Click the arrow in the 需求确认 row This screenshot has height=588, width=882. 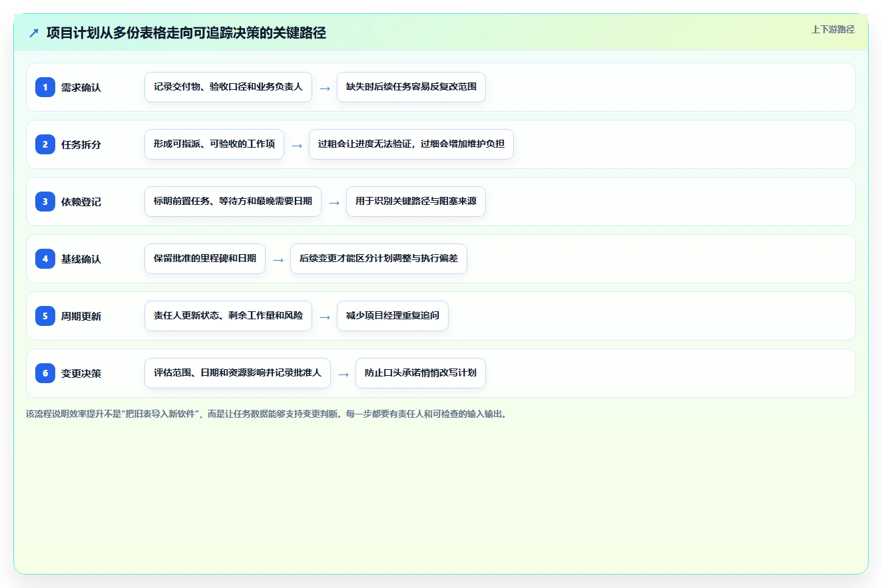coord(325,88)
